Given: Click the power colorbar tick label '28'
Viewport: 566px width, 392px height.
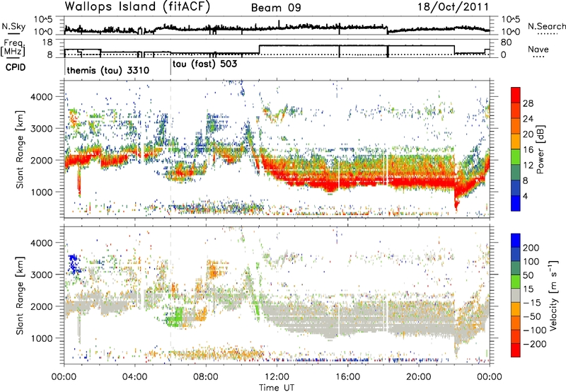Looking at the screenshot, I should [x=528, y=103].
